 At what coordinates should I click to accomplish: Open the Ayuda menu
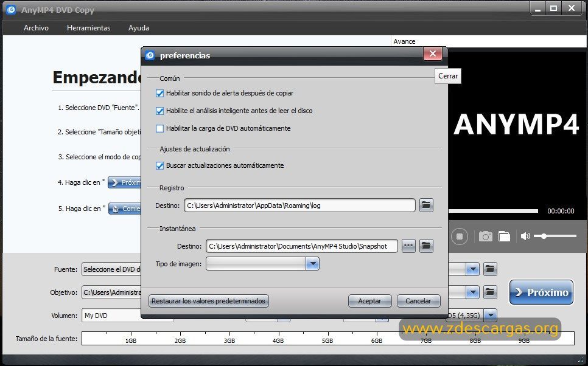(x=139, y=28)
